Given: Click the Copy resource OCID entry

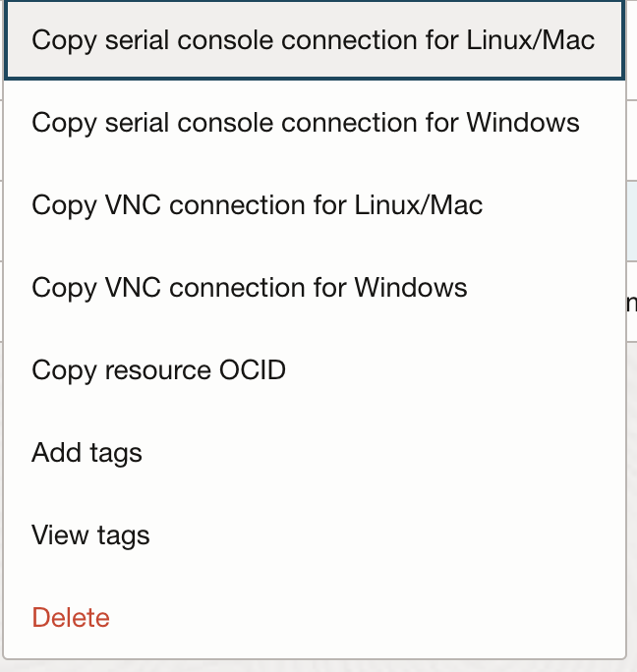Looking at the screenshot, I should click(159, 370).
